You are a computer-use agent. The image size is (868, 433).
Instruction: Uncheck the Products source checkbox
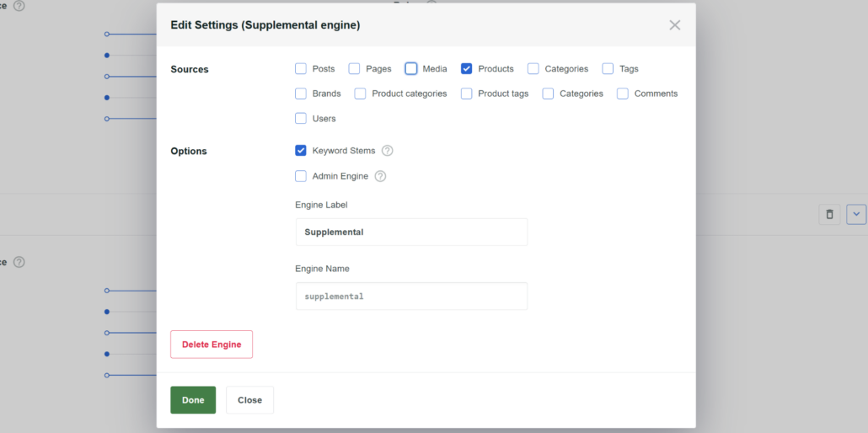coord(467,69)
